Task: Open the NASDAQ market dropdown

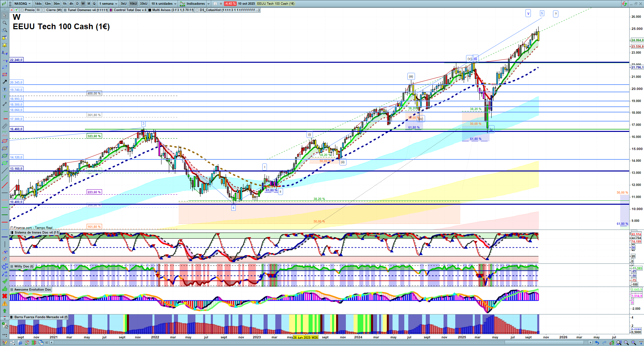Action: (x=22, y=4)
